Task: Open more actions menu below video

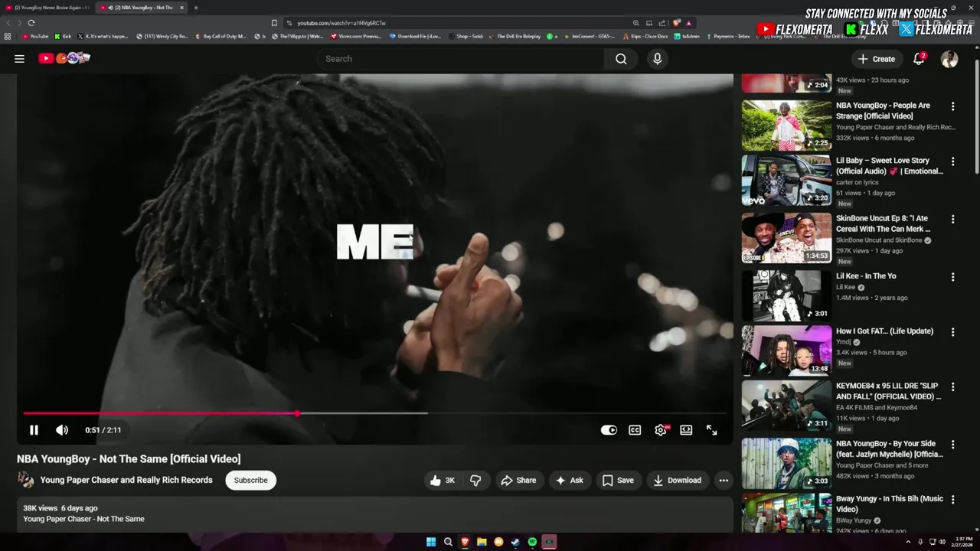Action: 724,481
